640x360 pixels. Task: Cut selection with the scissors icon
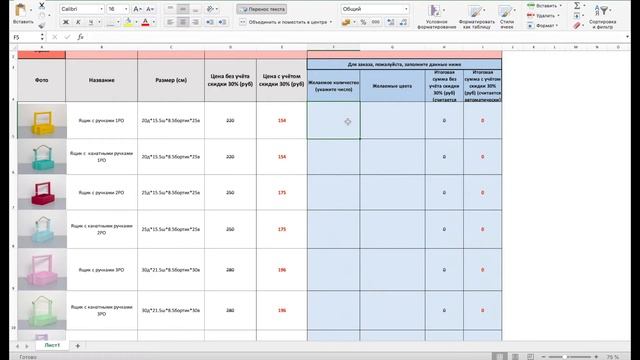[x=42, y=5]
